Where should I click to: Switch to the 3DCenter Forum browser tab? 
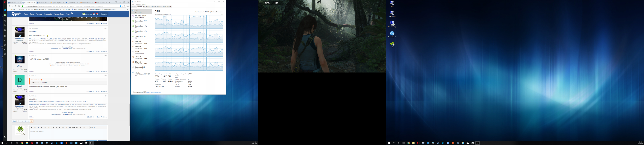(87, 3)
